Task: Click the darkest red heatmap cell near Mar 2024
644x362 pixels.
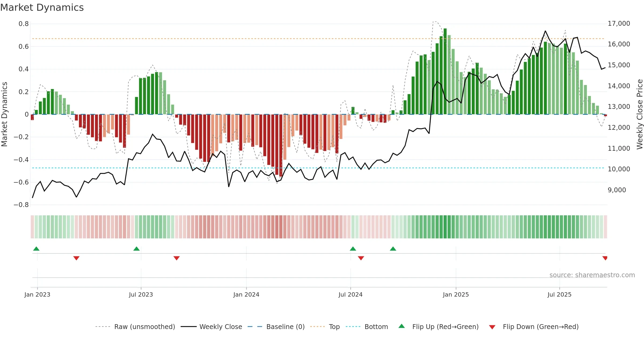Action: [281, 227]
